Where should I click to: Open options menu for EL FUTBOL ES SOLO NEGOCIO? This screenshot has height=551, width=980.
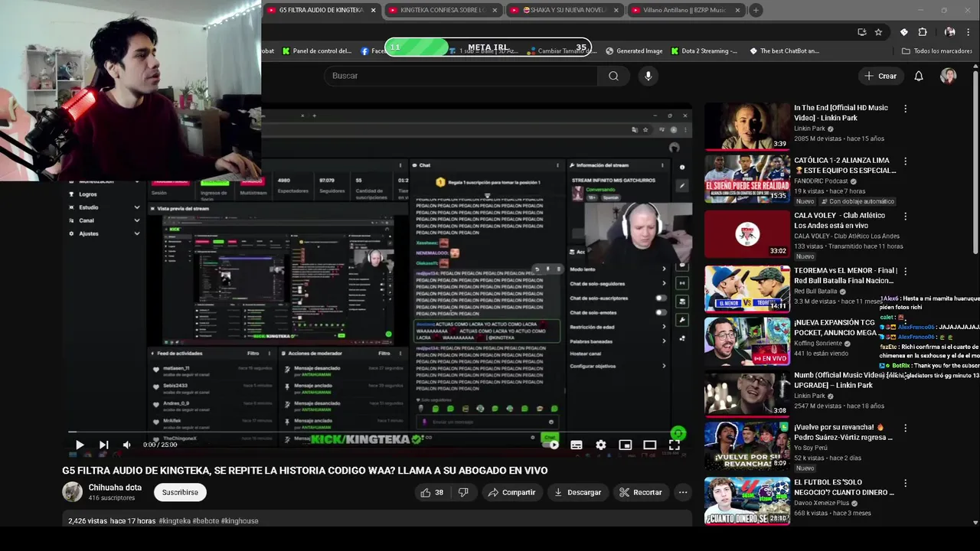tap(905, 484)
